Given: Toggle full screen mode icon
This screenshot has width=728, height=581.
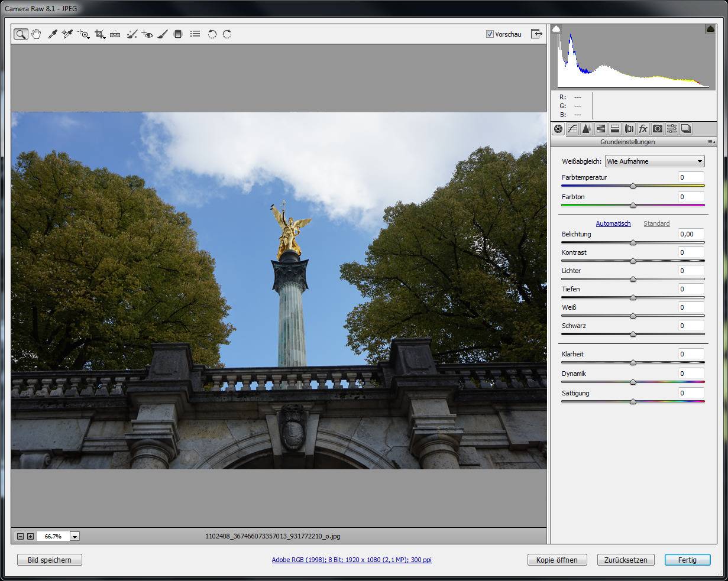Looking at the screenshot, I should point(536,34).
